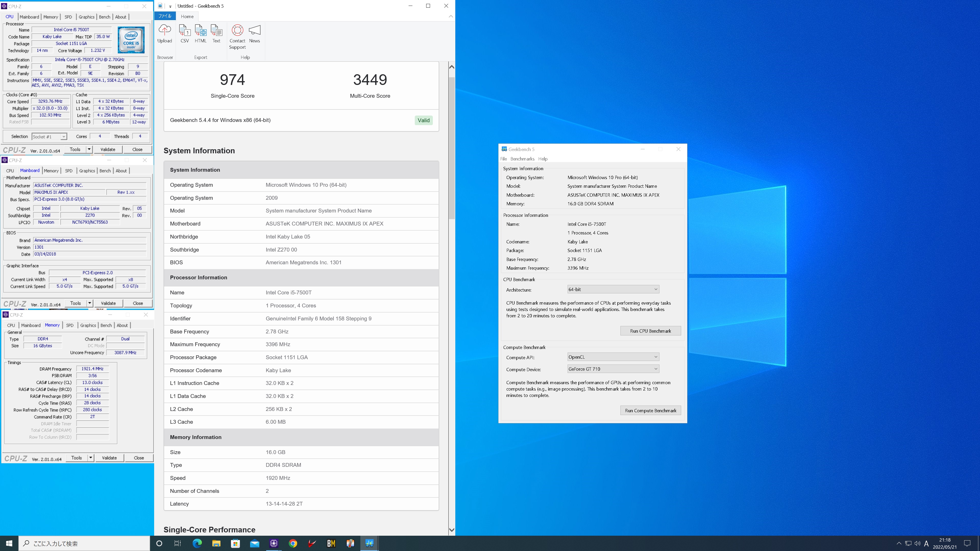This screenshot has width=980, height=551.
Task: Export results as CSV
Action: point(185,33)
